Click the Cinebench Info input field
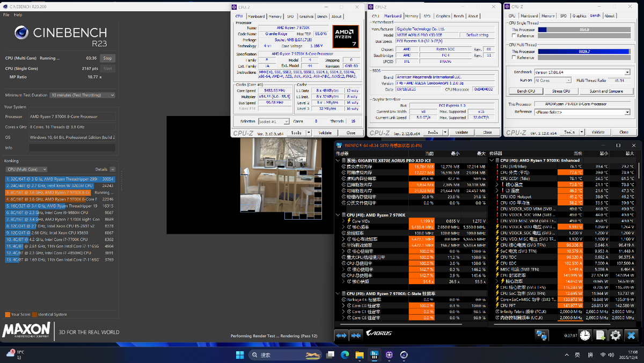 [x=71, y=148]
